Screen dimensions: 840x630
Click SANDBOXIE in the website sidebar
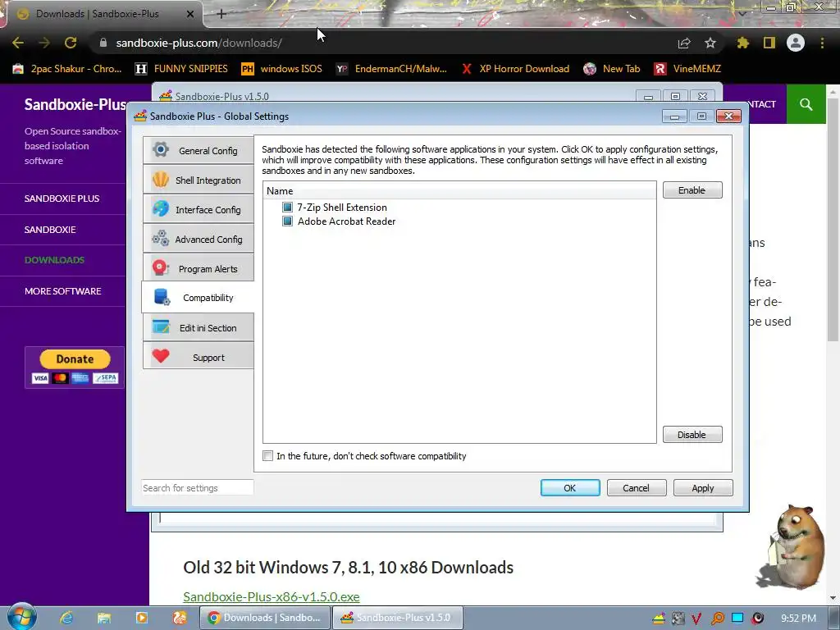coord(50,230)
